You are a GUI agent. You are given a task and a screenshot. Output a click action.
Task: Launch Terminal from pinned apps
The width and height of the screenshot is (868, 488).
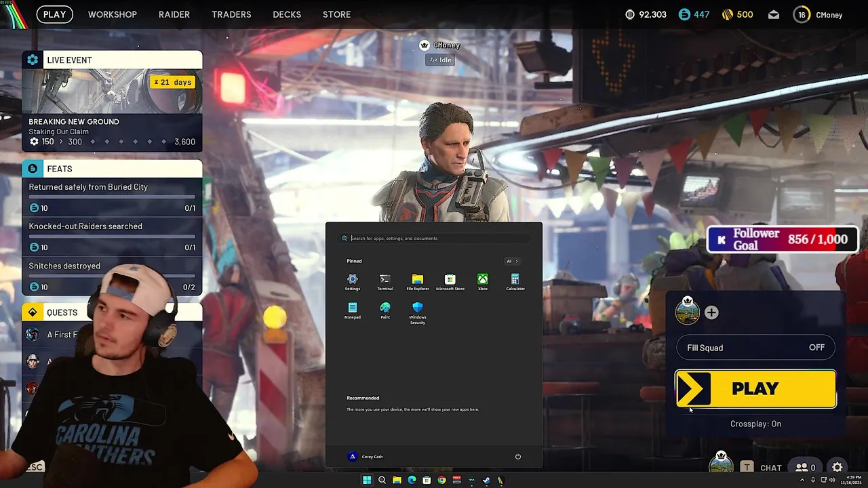coord(384,282)
